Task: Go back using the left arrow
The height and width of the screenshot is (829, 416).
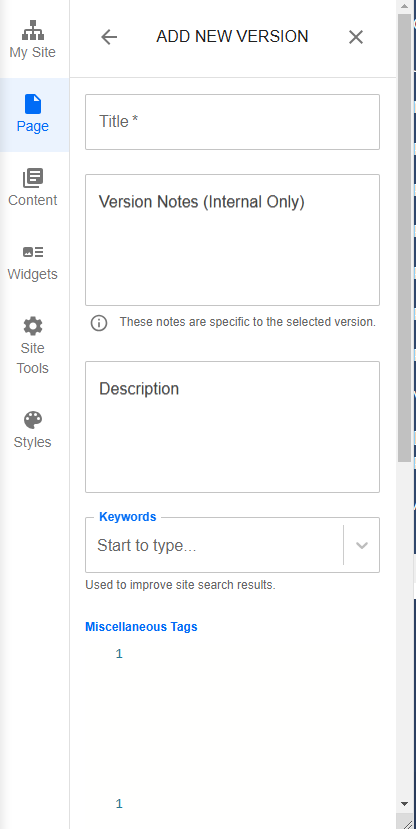Action: coord(109,37)
